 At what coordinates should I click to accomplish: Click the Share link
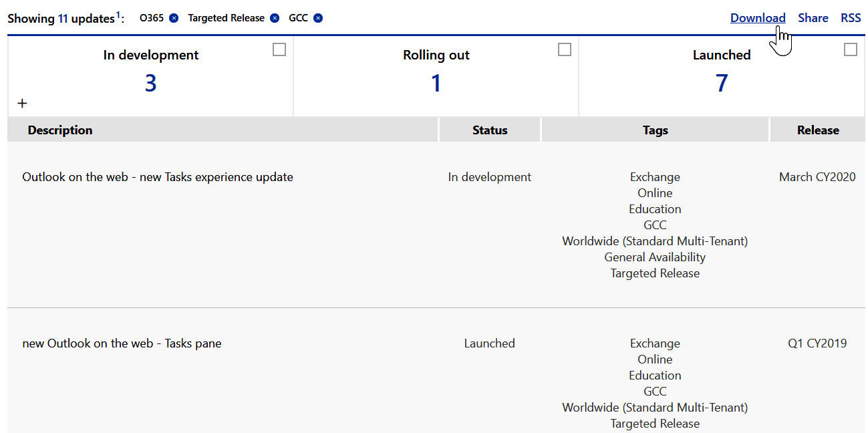coord(813,18)
